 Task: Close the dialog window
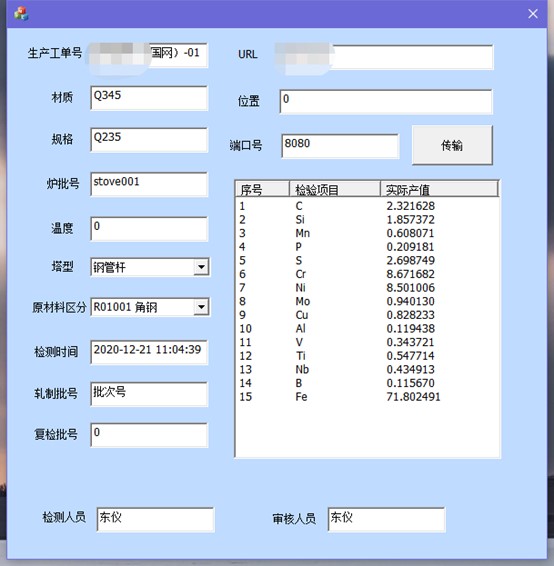533,14
